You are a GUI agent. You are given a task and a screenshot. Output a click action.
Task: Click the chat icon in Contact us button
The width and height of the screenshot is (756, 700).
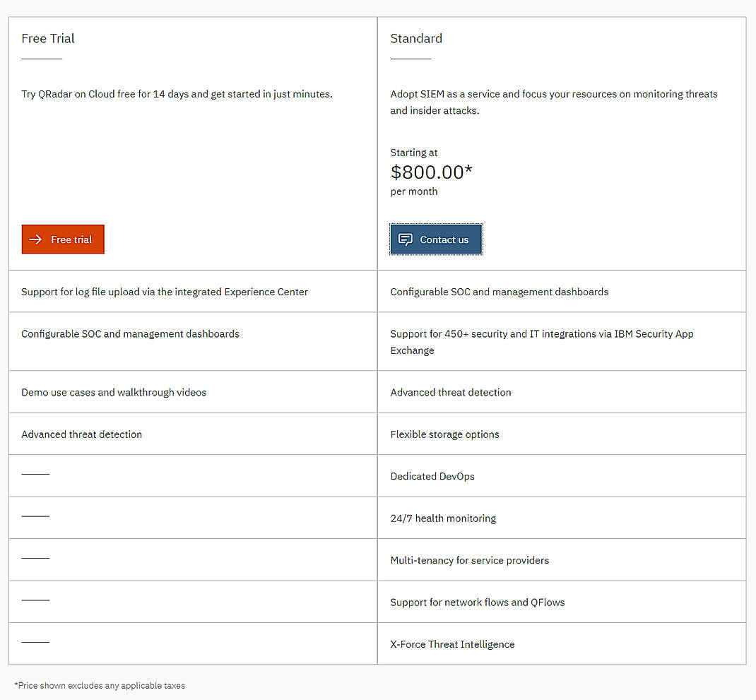(405, 239)
